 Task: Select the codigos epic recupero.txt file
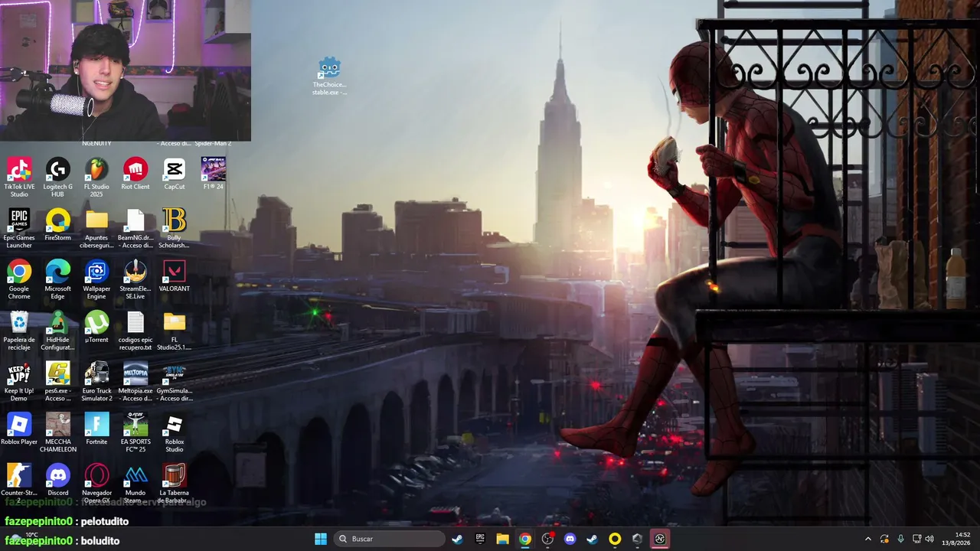click(x=136, y=331)
